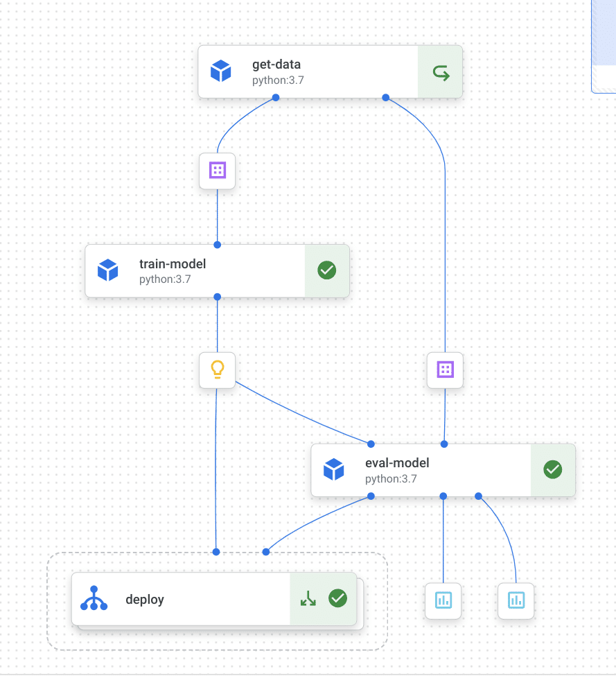Viewport: 616px width, 678px height.
Task: Click the green success checkmark on deploy
Action: pyautogui.click(x=337, y=598)
